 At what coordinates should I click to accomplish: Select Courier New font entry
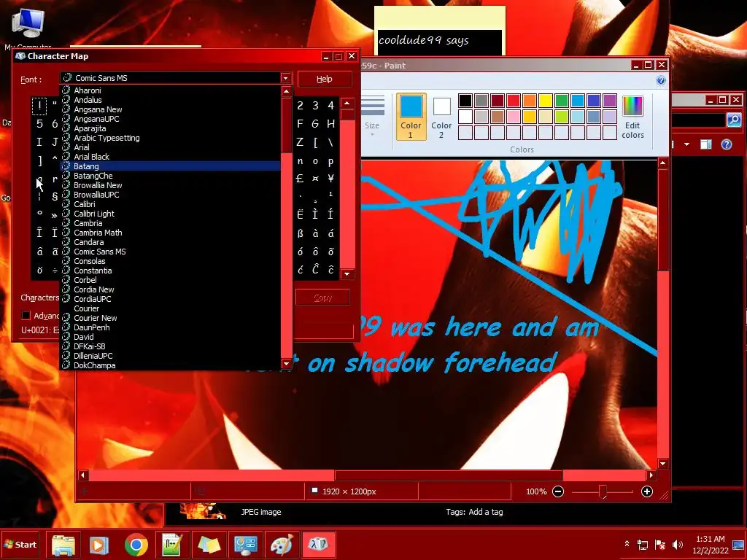tap(171, 318)
